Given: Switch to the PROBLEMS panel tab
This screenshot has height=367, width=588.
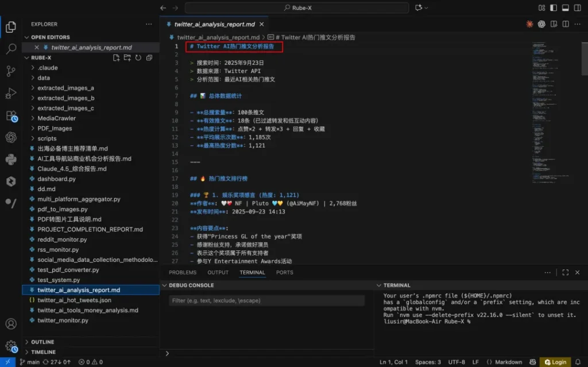Looking at the screenshot, I should point(183,272).
